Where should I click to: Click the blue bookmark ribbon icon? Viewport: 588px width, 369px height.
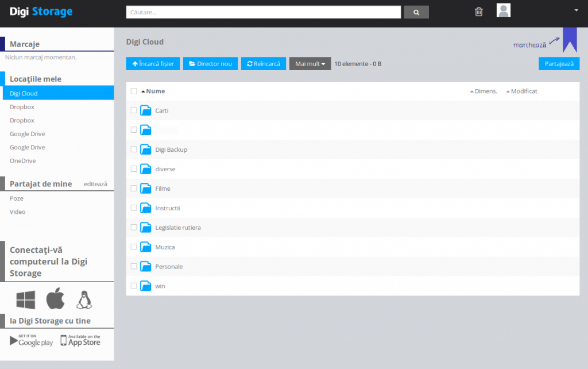(x=570, y=40)
